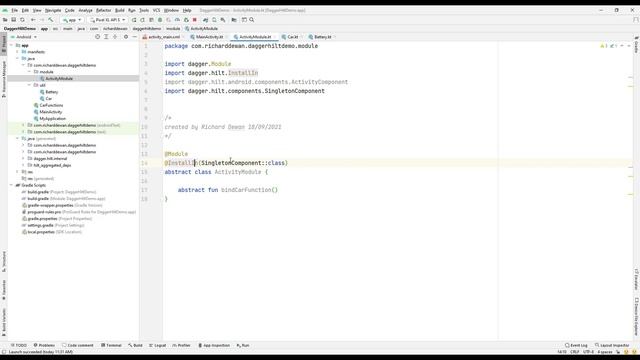Viewport: 640px width, 360px height.
Task: Click SingletonComponent in the InstallIn annotation
Action: tap(231, 163)
